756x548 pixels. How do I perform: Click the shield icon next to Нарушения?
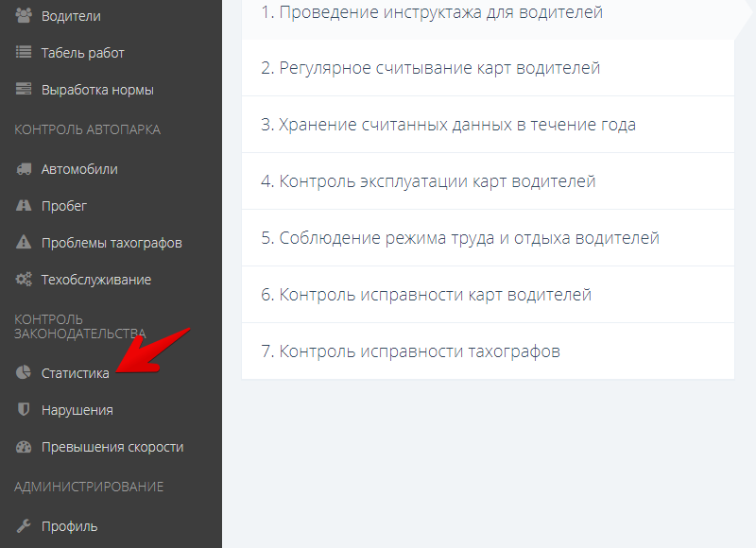click(23, 409)
